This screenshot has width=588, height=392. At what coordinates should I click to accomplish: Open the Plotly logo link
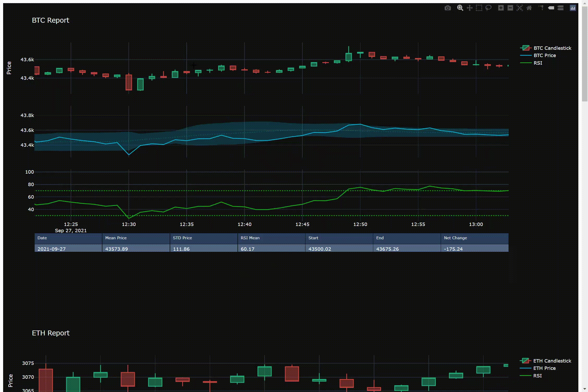point(573,8)
